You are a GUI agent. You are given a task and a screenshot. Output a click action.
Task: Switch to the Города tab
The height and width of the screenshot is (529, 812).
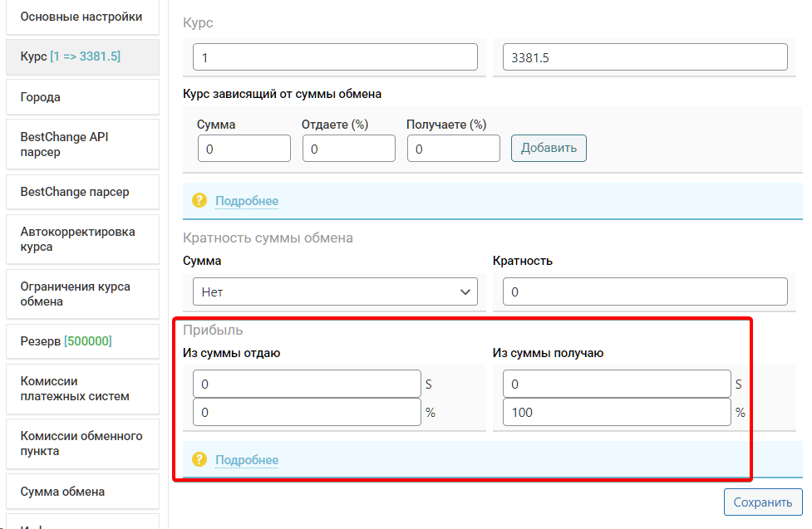coord(81,97)
